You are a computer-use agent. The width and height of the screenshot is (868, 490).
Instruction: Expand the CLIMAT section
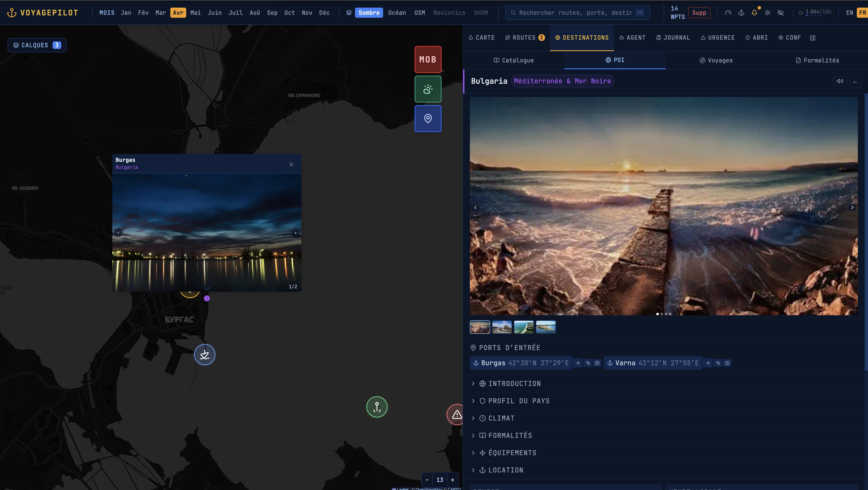click(501, 418)
